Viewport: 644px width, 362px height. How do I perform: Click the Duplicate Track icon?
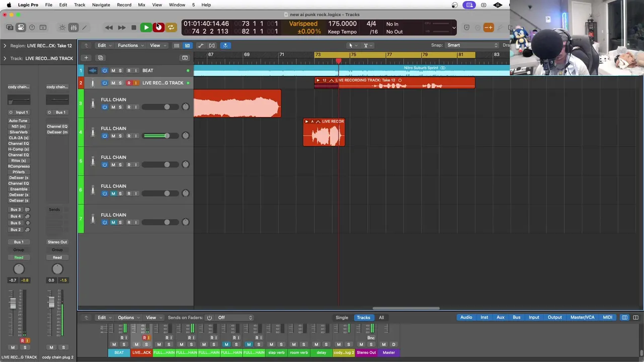tap(100, 58)
